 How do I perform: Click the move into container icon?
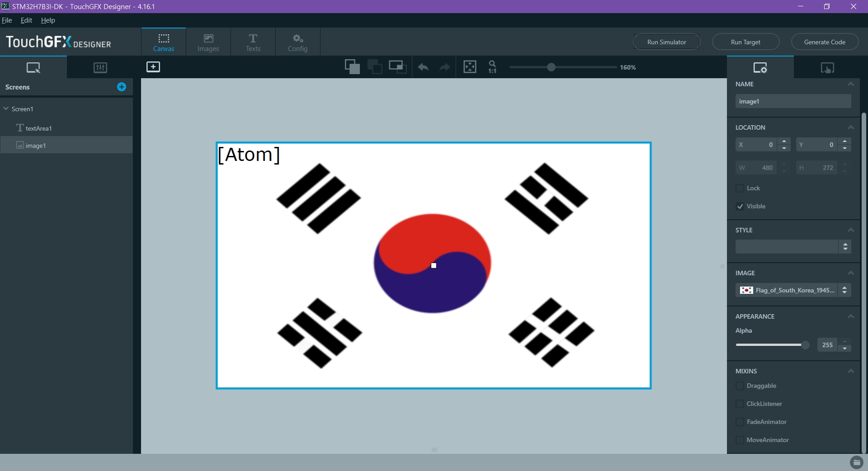(x=398, y=67)
